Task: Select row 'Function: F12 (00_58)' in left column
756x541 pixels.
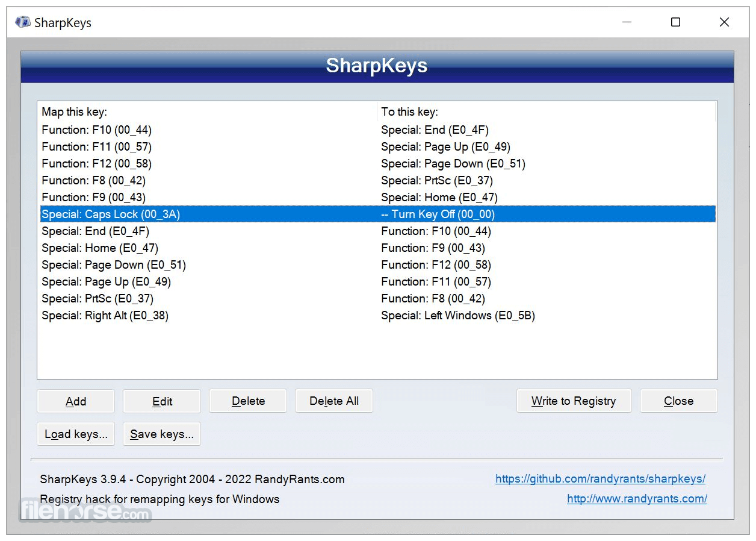Action: coord(97,163)
